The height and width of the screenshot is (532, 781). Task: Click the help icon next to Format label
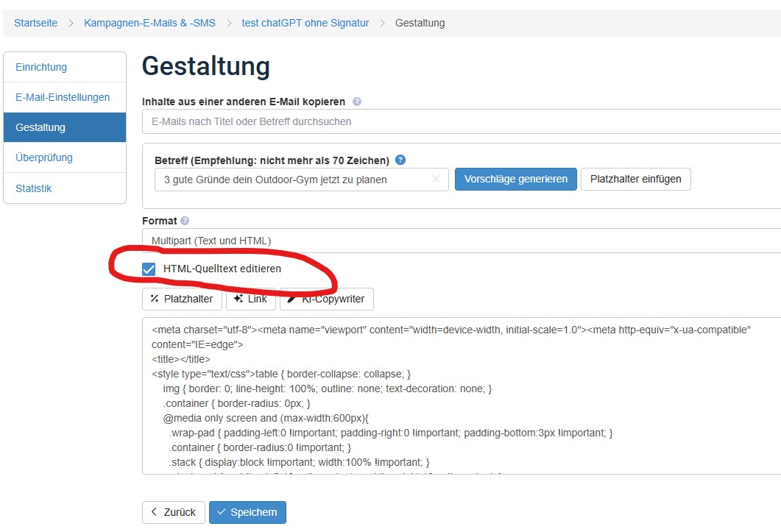pyautogui.click(x=185, y=221)
